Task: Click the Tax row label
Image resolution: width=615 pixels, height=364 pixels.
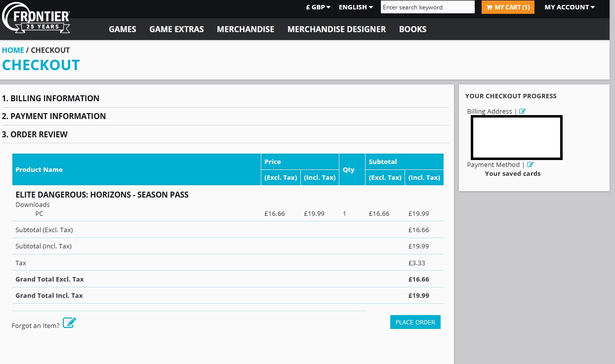Action: click(x=21, y=263)
